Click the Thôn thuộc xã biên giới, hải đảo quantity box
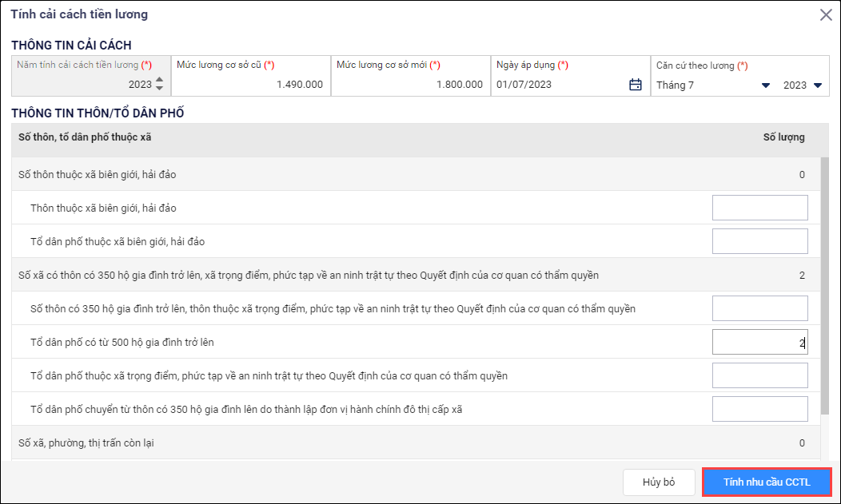841x504 pixels. [760, 208]
